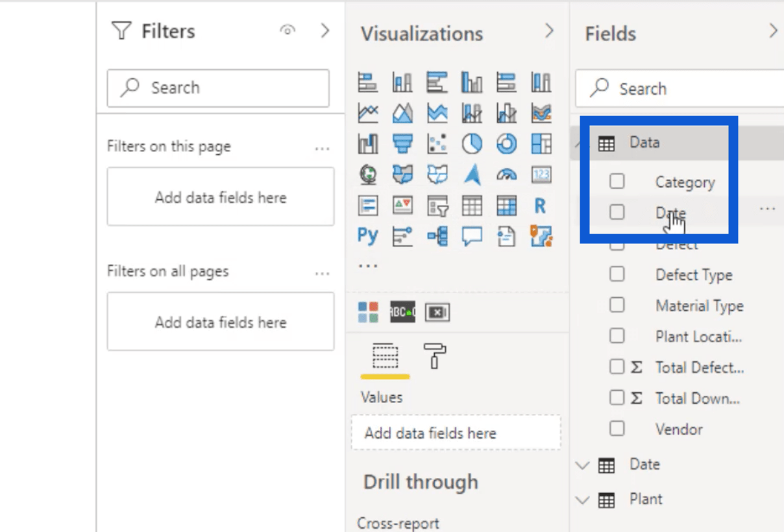The height and width of the screenshot is (532, 784).
Task: Open Filters on all pages options ellipsis
Action: click(322, 273)
